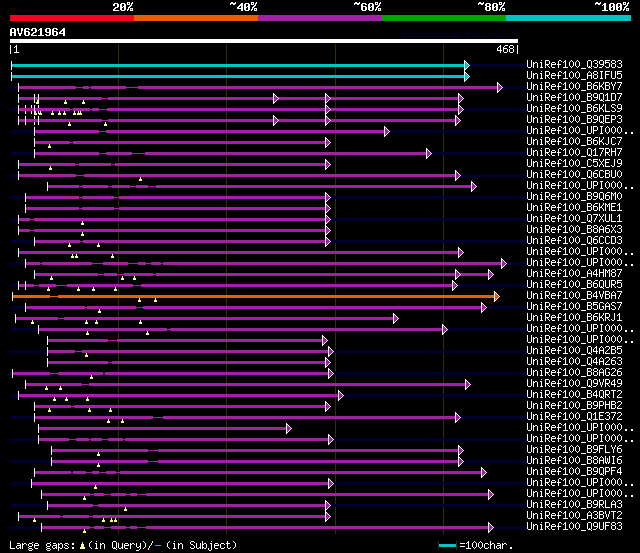The height and width of the screenshot is (553, 640).
Task: Choose the UniRef100_B6KME1 entry
Action: 574,207
